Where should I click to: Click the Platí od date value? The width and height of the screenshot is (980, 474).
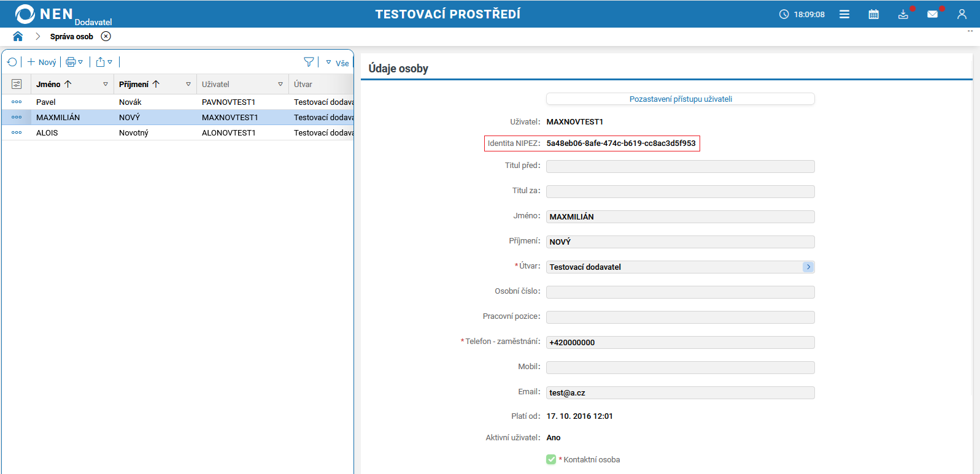[580, 416]
